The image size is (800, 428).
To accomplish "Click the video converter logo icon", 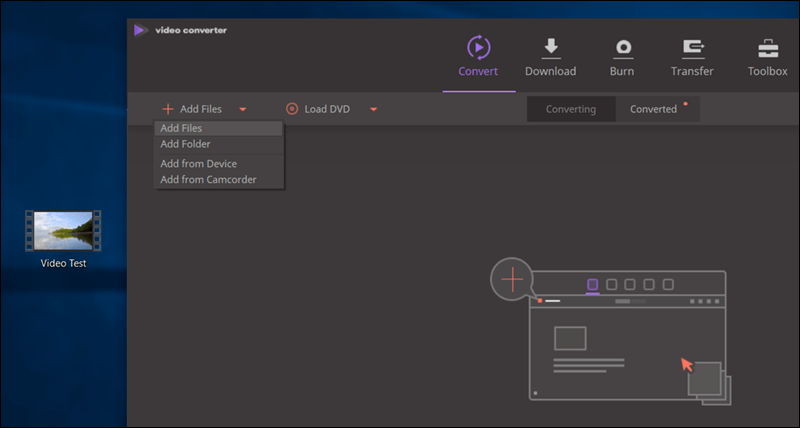I will click(x=140, y=31).
